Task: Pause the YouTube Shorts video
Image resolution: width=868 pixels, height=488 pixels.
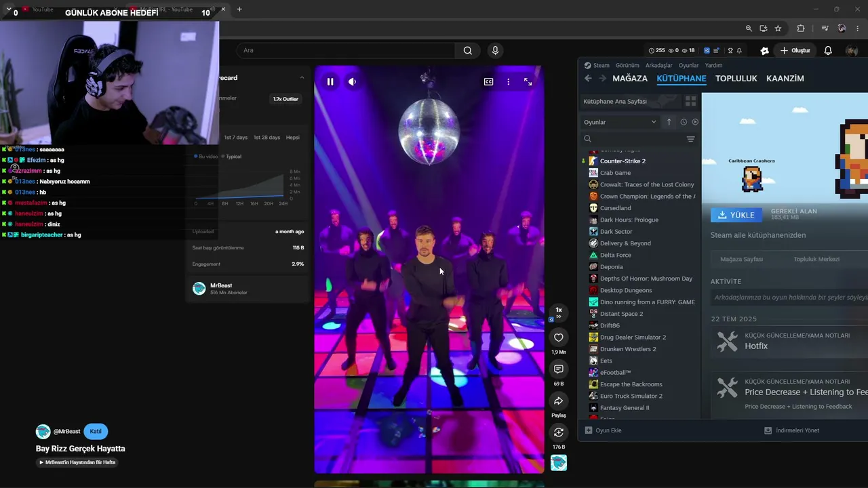Action: coord(330,81)
